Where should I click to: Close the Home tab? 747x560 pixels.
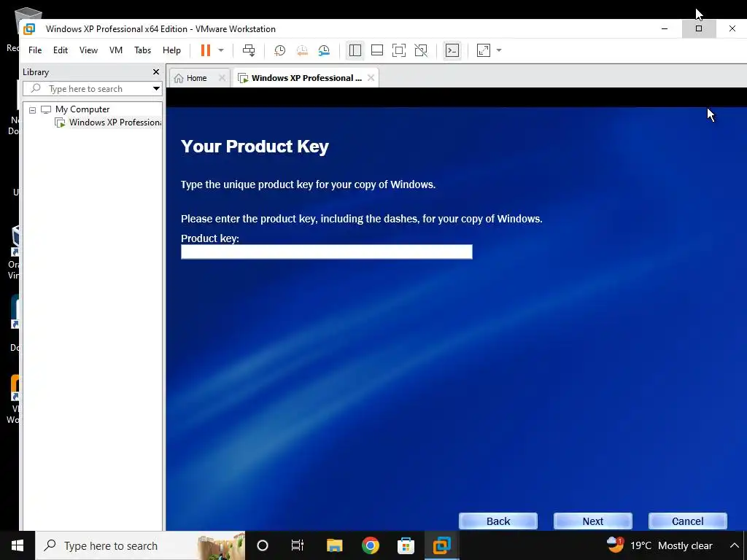click(222, 78)
